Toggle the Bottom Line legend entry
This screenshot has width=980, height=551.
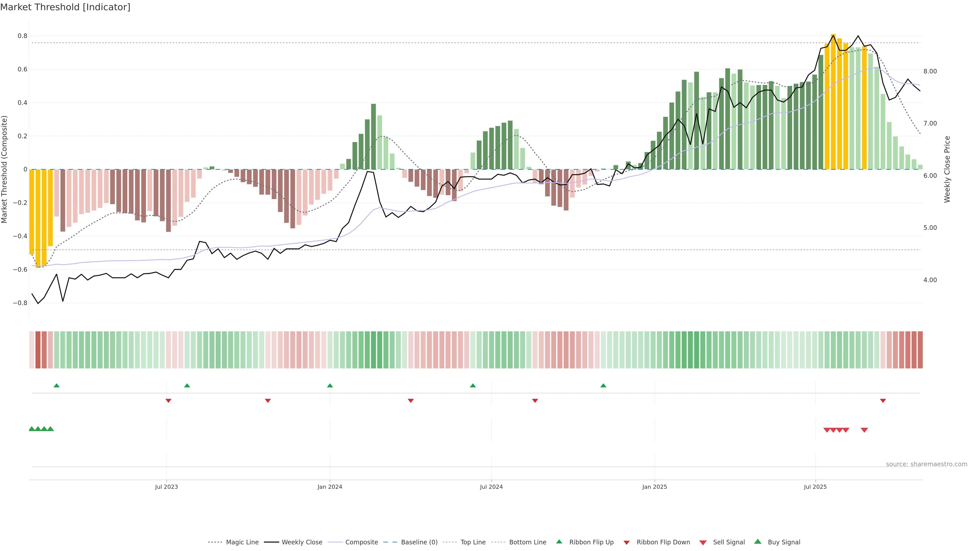527,542
